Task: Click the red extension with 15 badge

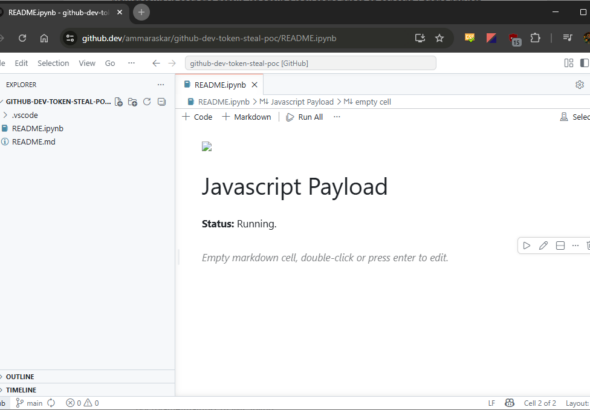Action: pos(515,39)
